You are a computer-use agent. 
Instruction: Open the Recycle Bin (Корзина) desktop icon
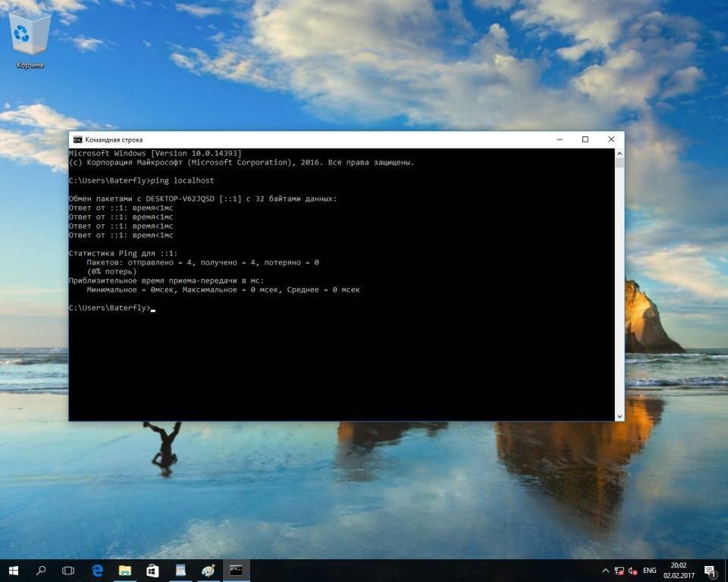(x=30, y=38)
